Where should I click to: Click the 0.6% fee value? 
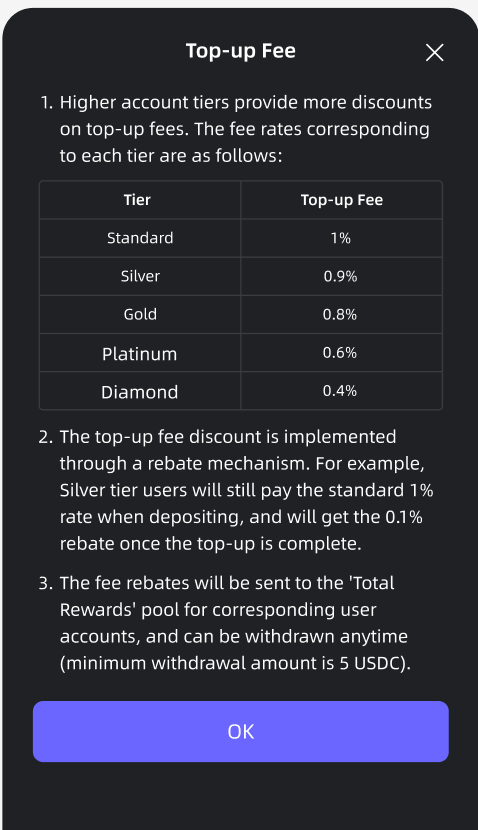click(340, 353)
